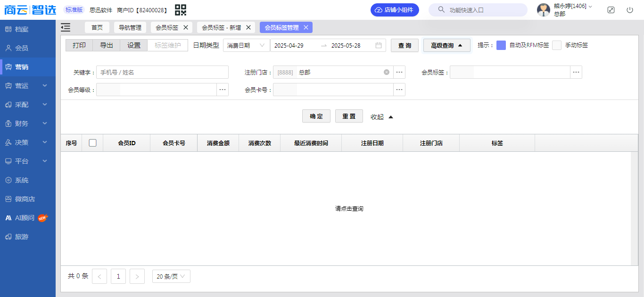This screenshot has height=297, width=644.
Task: Click the start date 2025-04-29 field
Action: coord(289,45)
